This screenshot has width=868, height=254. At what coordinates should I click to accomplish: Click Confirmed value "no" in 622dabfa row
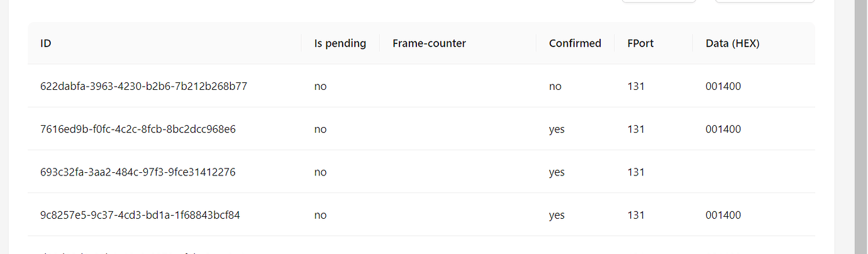click(x=555, y=86)
